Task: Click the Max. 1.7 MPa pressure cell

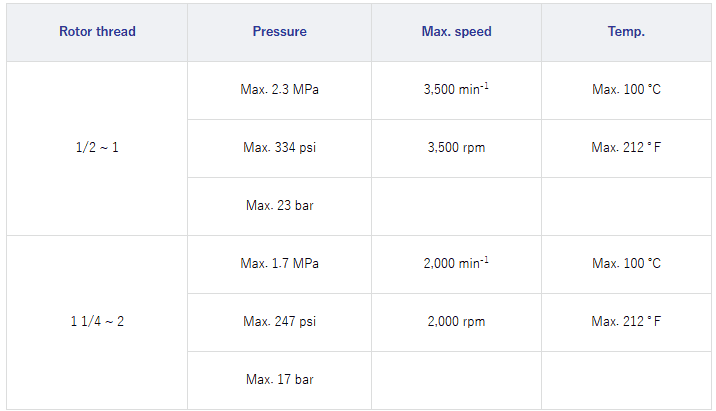Action: pyautogui.click(x=279, y=264)
